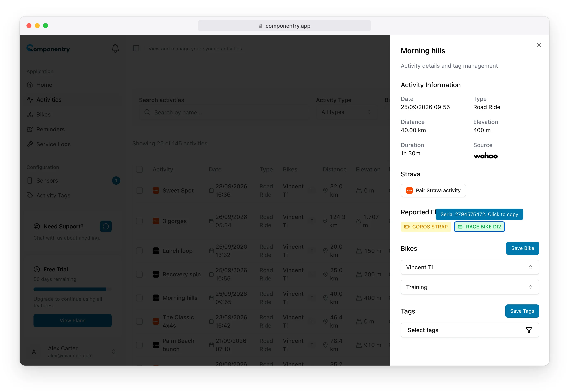
Task: Open the All types activity filter
Action: (x=347, y=112)
